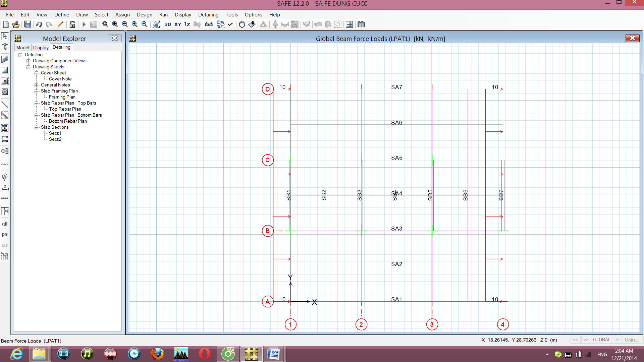Switch to the Model tab in Model Explorer
This screenshot has width=644, height=362.
[23, 48]
